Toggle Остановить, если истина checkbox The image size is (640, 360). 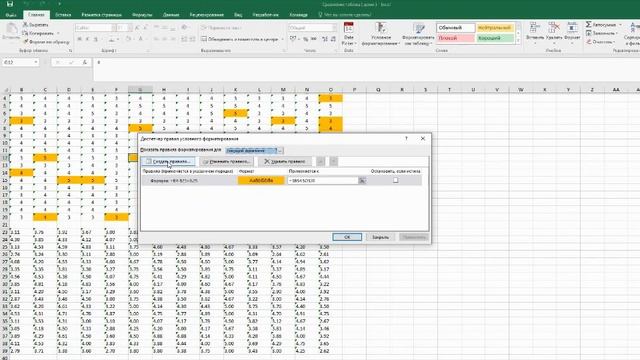pos(396,180)
